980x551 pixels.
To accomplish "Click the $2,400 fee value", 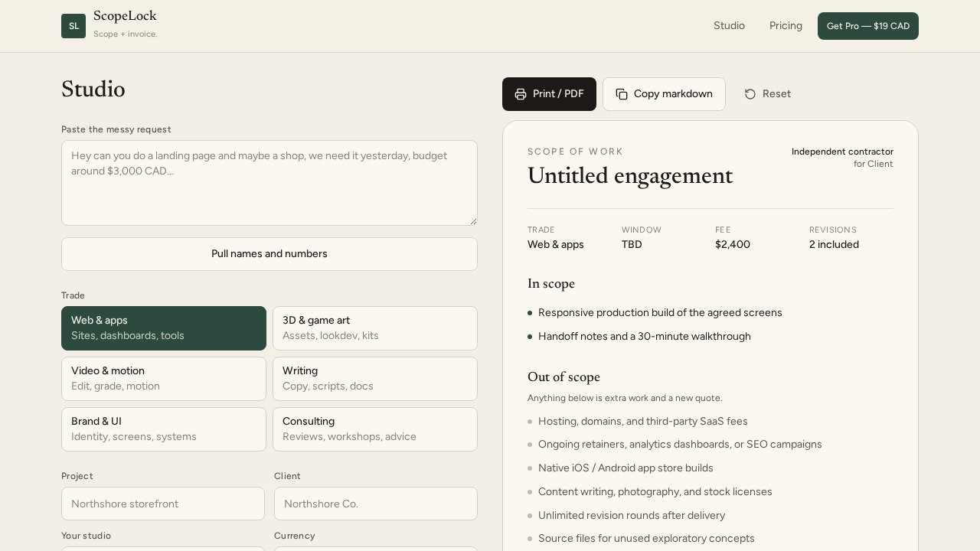I will (x=733, y=245).
